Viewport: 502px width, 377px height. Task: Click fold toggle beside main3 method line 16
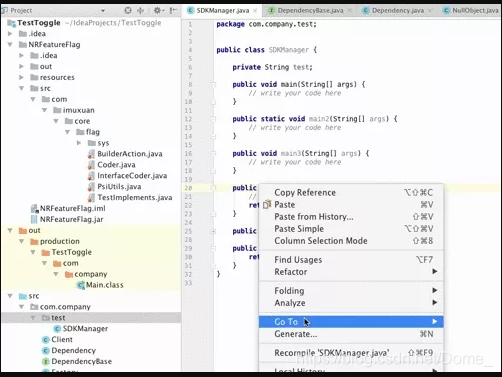[x=213, y=154]
